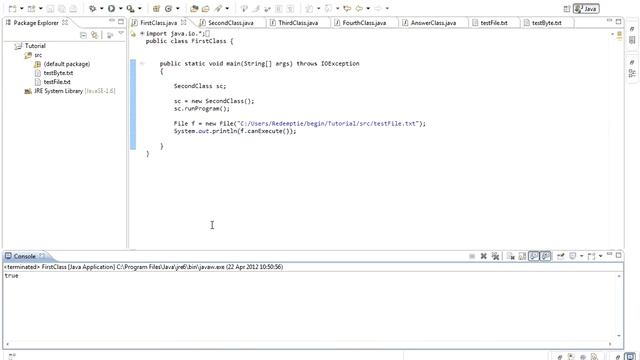Open the Open Console dropdown arrow
Image resolution: width=640 pixels, height=360 pixels.
pyautogui.click(x=600, y=256)
